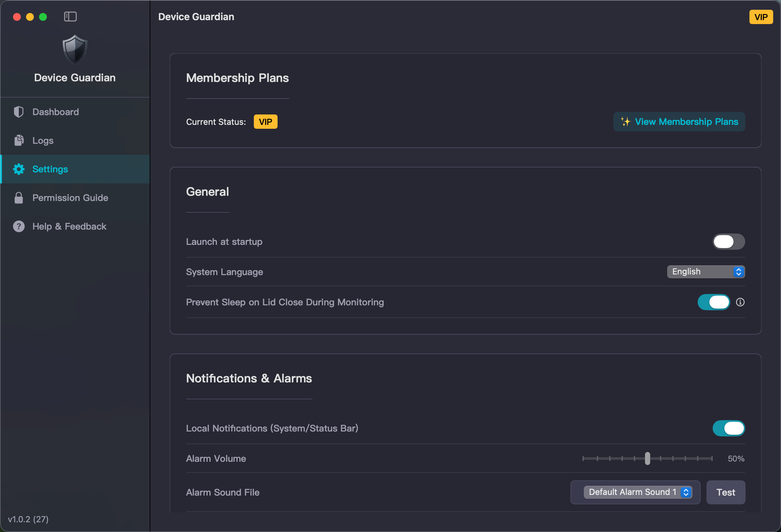Click the Help question mark icon
This screenshot has width=781, height=532.
tap(19, 226)
